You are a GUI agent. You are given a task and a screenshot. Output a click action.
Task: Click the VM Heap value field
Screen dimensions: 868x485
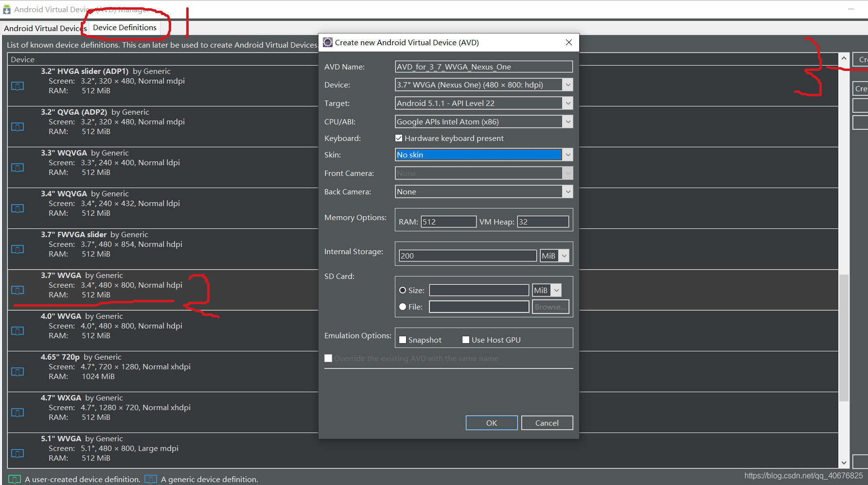[x=543, y=222]
